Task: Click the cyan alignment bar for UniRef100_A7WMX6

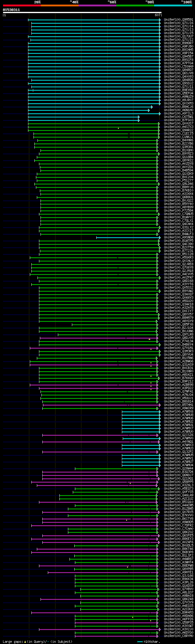Action: point(141,412)
